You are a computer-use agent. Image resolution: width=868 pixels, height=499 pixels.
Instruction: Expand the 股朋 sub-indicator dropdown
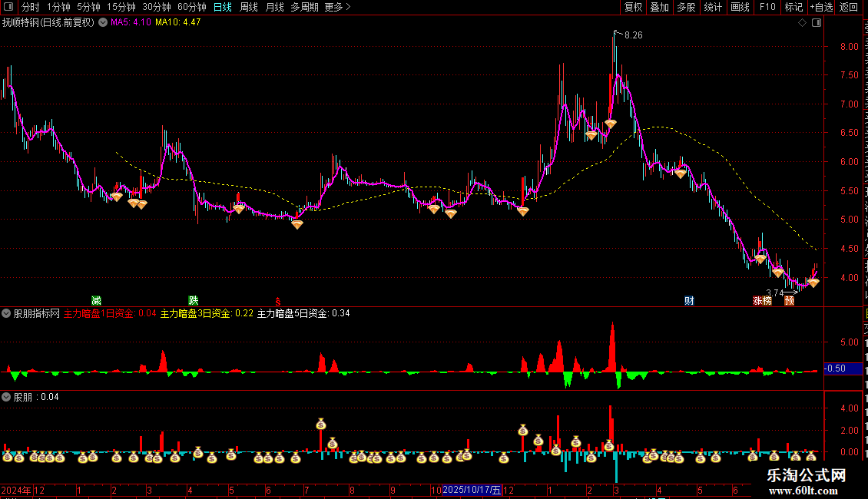(x=6, y=397)
